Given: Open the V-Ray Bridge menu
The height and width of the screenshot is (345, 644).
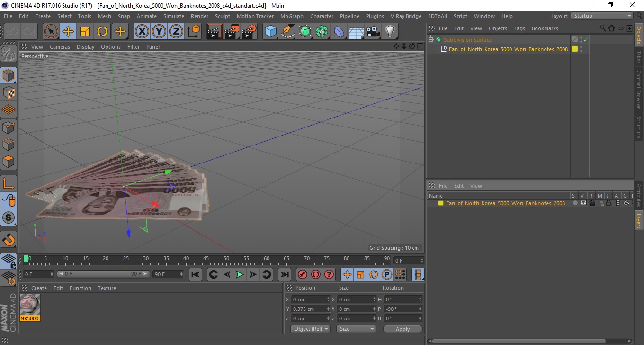Looking at the screenshot, I should point(406,16).
